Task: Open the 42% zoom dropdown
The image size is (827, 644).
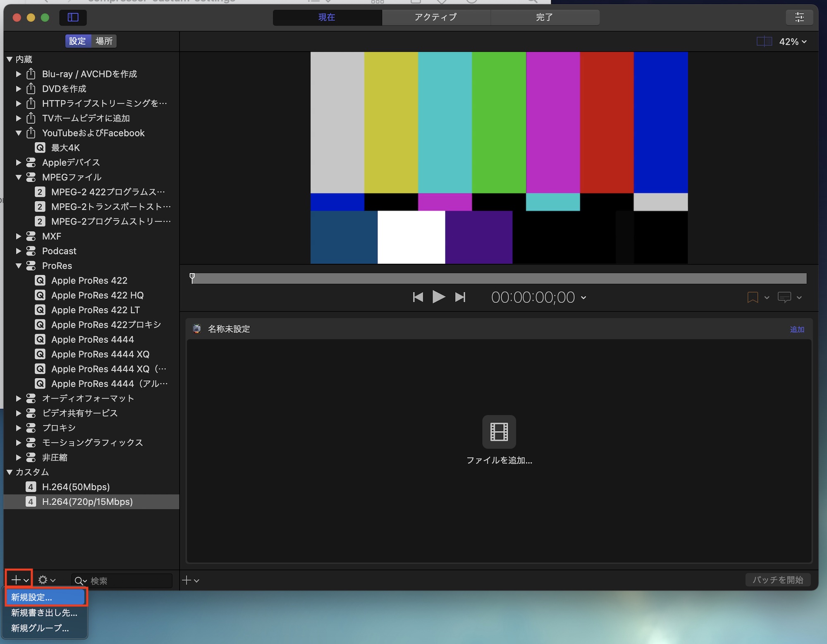Action: point(793,42)
